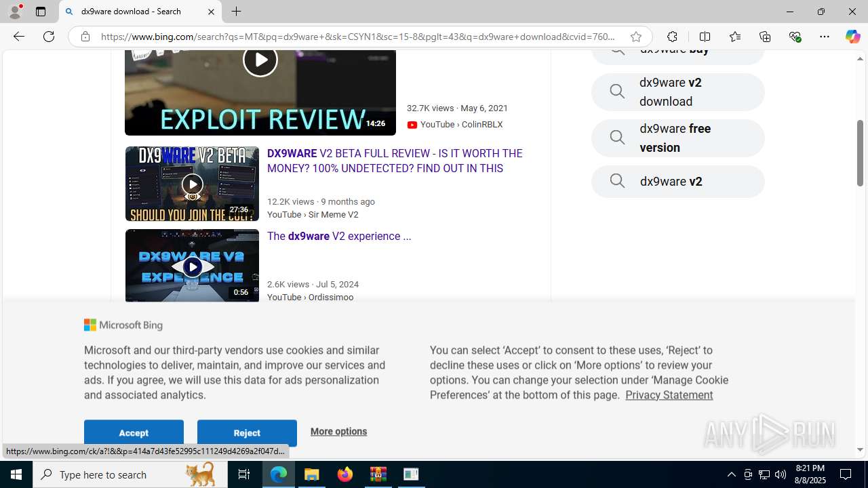
Task: Open the Windows Start menu
Action: click(16, 474)
